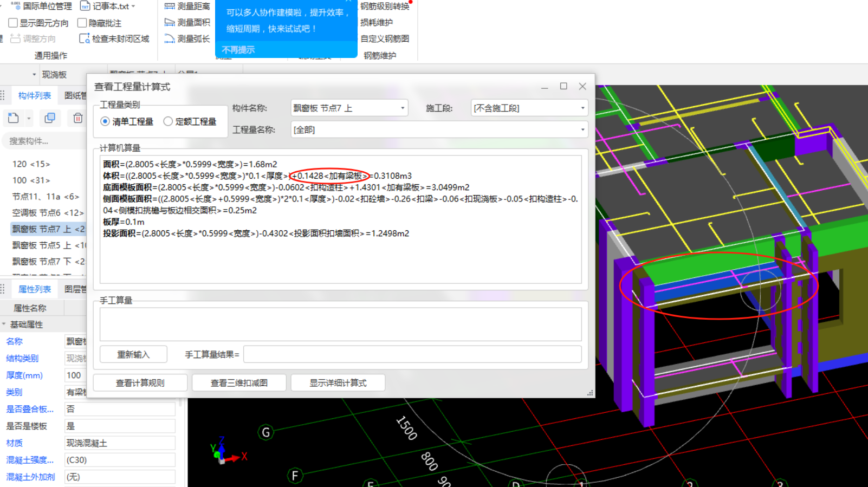Image resolution: width=868 pixels, height=487 pixels.
Task: Switch to 图层管理 tab
Action: [75, 289]
